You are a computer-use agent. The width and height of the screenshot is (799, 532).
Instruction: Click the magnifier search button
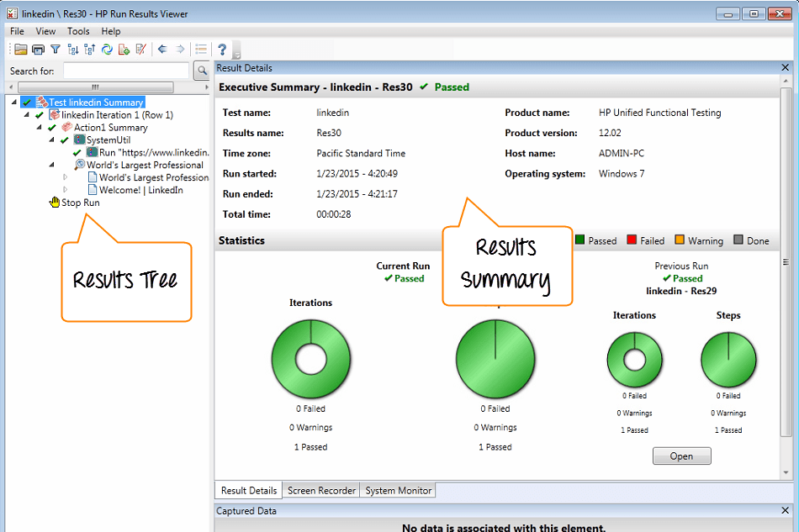coord(202,71)
